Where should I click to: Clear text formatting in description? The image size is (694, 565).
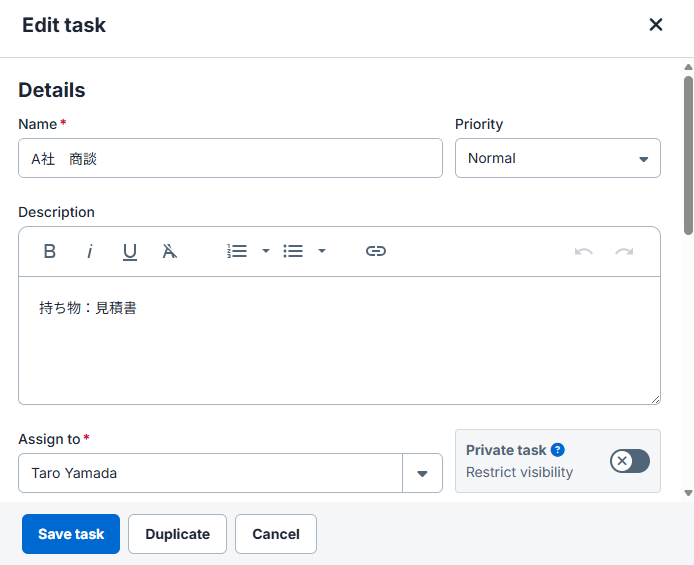tap(170, 251)
